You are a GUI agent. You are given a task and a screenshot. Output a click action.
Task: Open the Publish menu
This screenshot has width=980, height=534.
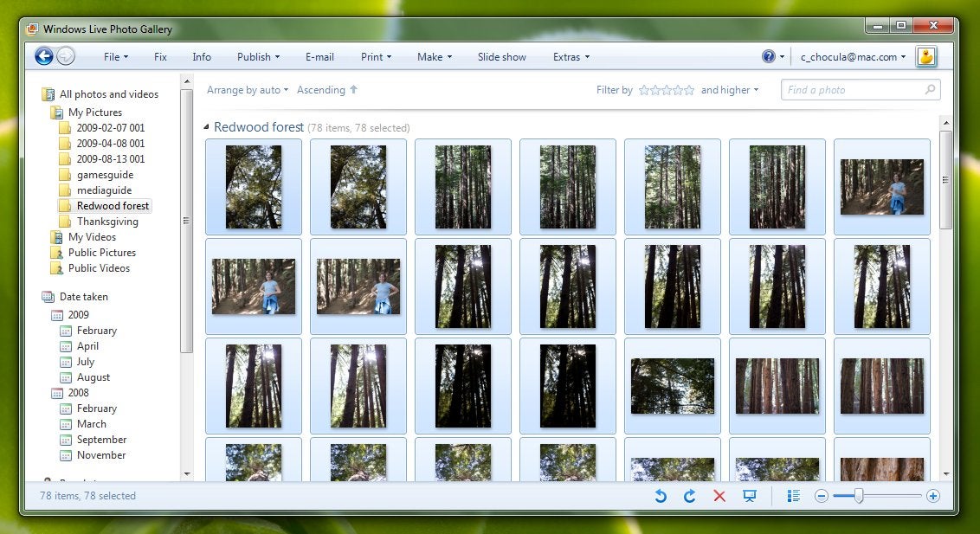tap(258, 57)
